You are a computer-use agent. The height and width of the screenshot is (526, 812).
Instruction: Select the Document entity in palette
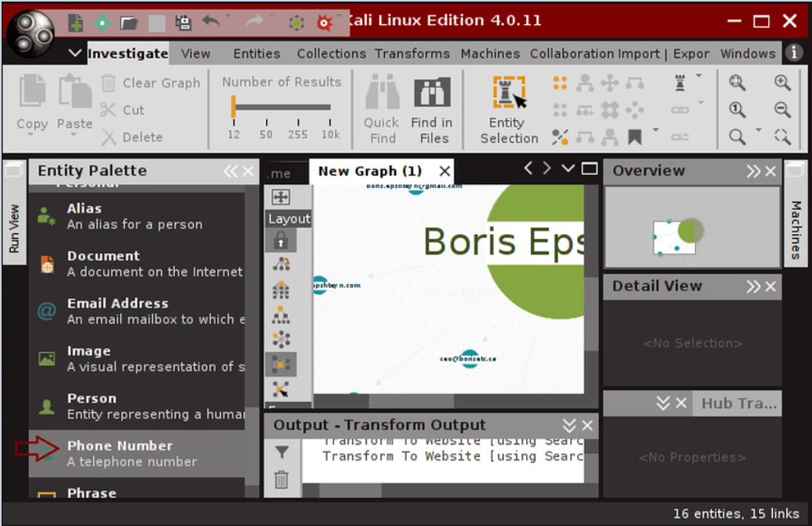pos(137,264)
